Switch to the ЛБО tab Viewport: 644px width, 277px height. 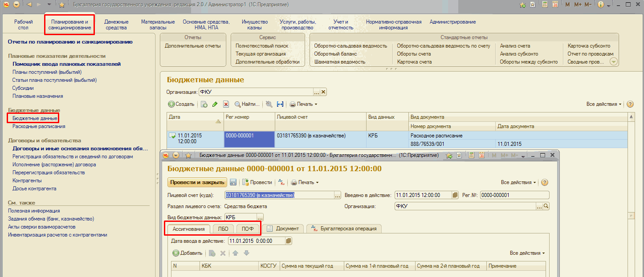coord(223,229)
